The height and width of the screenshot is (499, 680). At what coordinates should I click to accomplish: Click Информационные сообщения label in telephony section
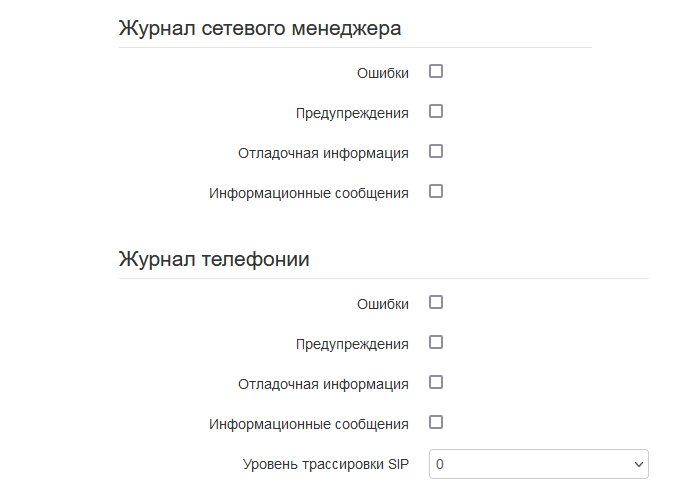click(x=308, y=424)
